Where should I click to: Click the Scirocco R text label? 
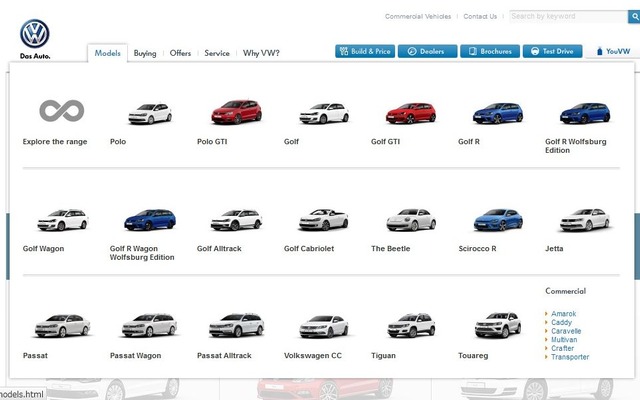coord(477,249)
